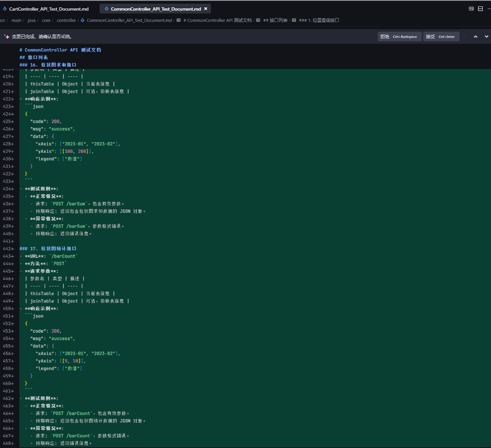Image resolution: width=491 pixels, height=448 pixels.
Task: Open the com breadcrumb segment
Action: 46,20
